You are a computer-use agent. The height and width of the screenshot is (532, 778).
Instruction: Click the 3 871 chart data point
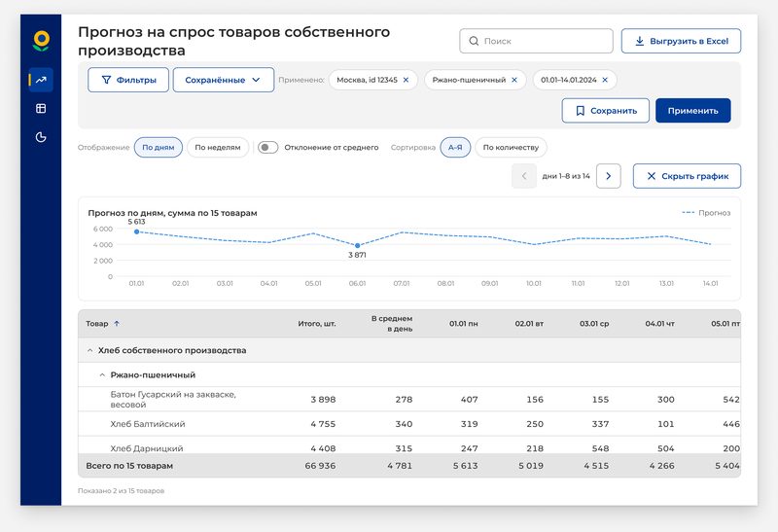pos(357,246)
